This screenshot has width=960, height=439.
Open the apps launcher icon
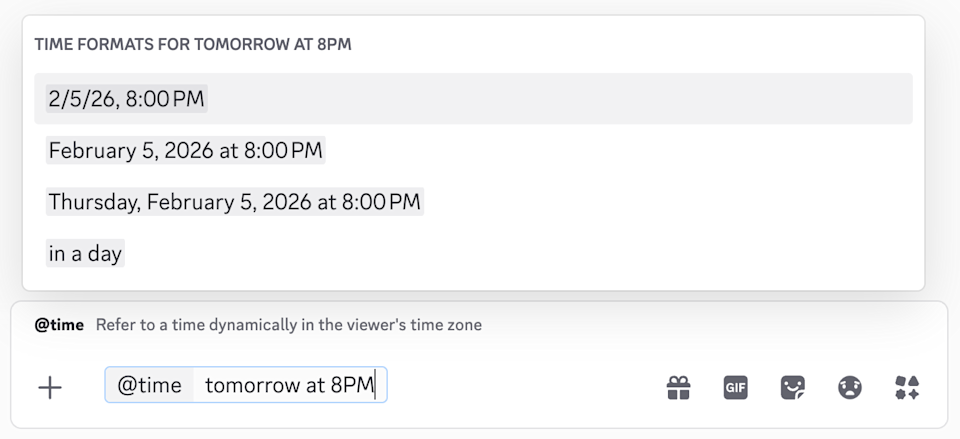[x=907, y=388]
